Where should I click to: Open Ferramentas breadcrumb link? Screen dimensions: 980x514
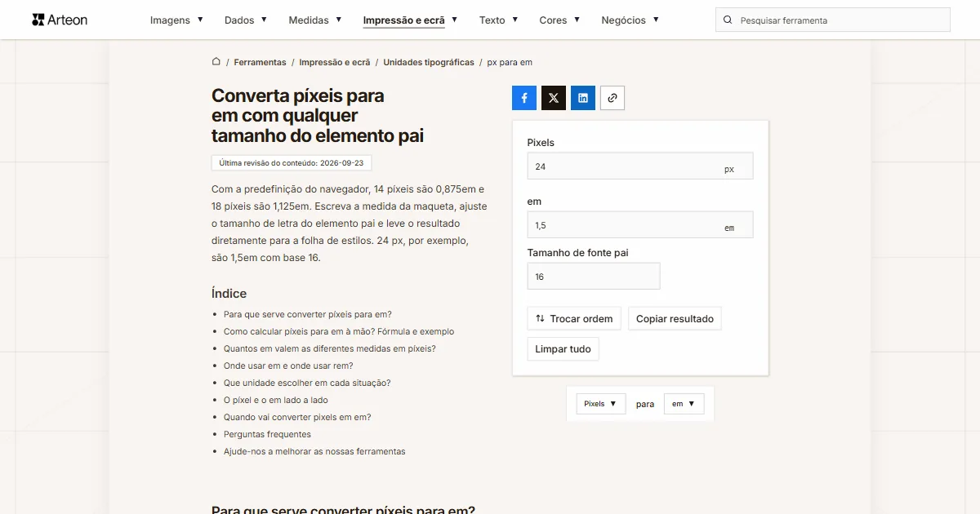point(260,62)
